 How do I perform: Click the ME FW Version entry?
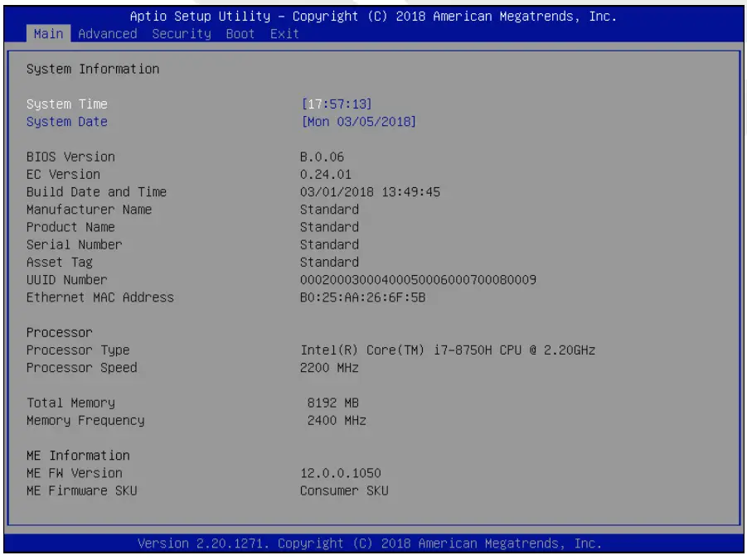pyautogui.click(x=75, y=472)
